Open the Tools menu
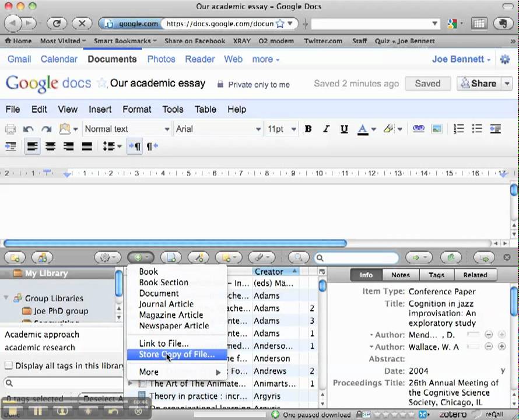This screenshot has width=519, height=420. point(173,109)
